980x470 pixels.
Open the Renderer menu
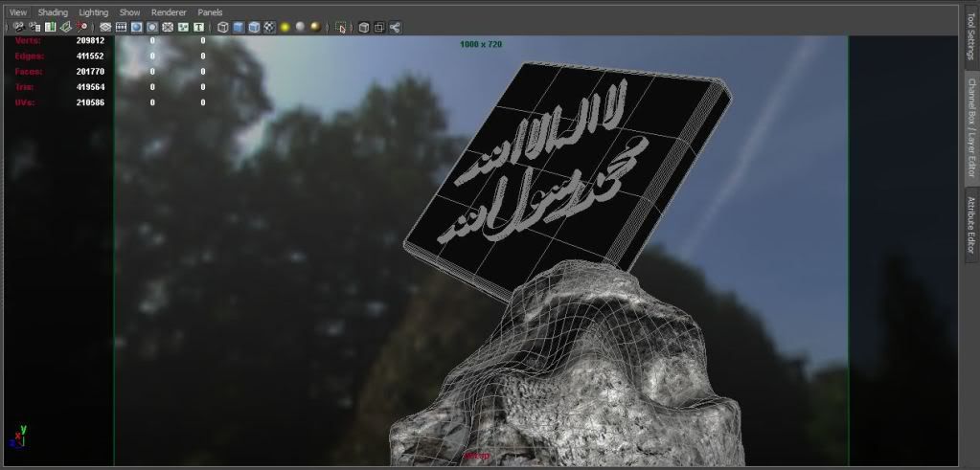click(169, 11)
